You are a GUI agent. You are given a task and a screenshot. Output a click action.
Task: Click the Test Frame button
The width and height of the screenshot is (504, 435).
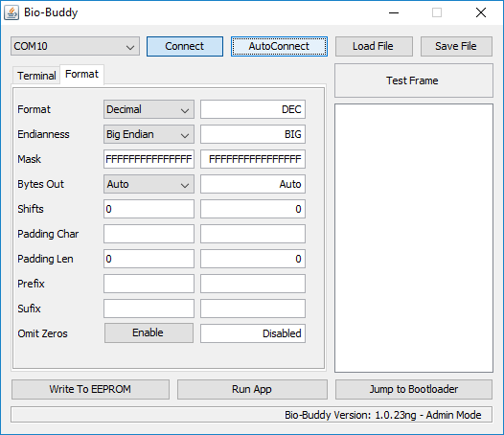pos(413,80)
